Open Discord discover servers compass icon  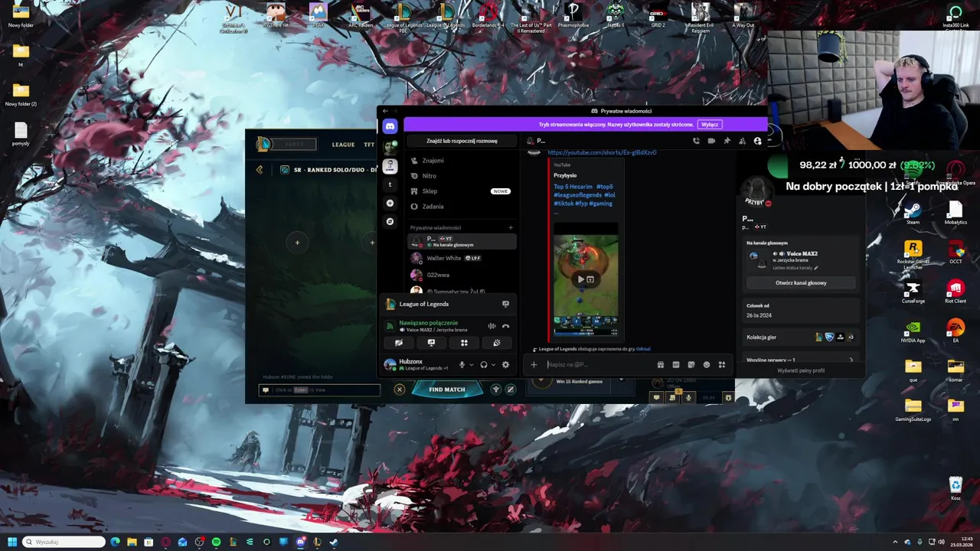click(390, 221)
